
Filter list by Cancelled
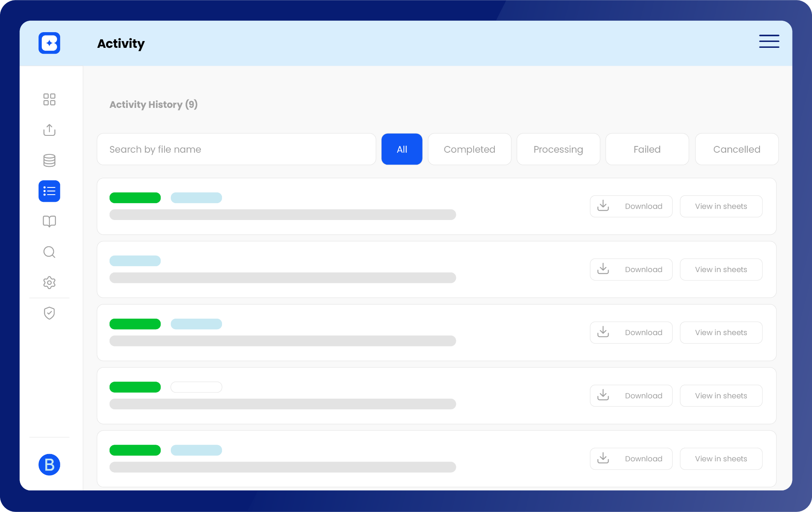coord(736,149)
